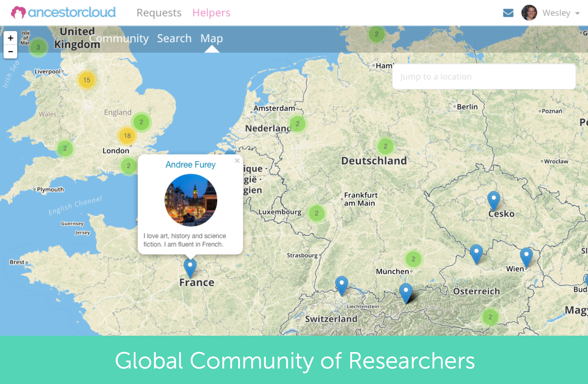
Task: Click the ancestorcloud logo
Action: (x=63, y=13)
